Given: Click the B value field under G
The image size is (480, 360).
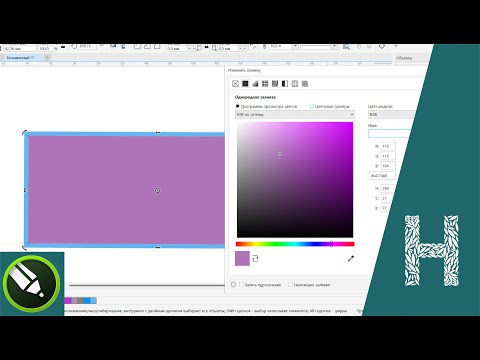Looking at the screenshot, I should pos(388,166).
